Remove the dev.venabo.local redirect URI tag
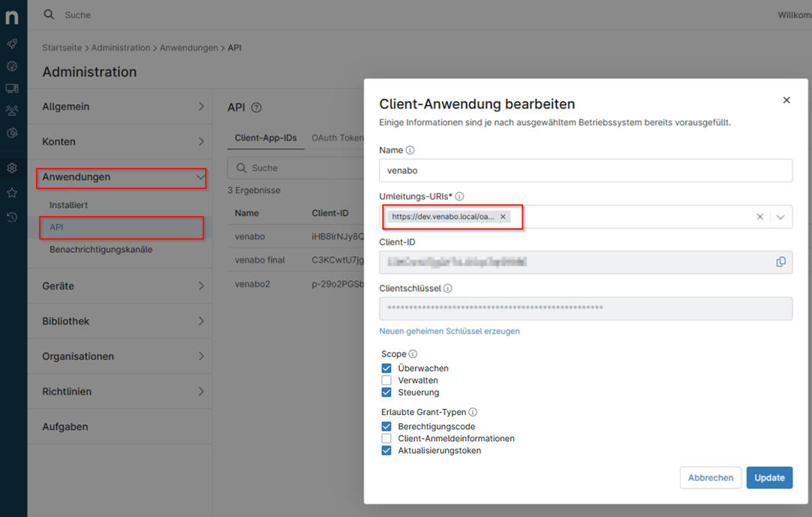 click(503, 217)
